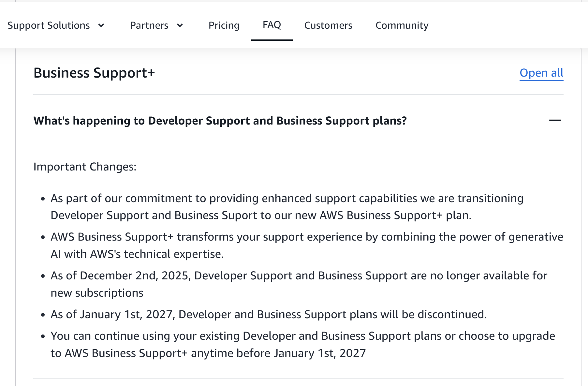Click the 'December 2nd, 2025' date text
This screenshot has height=386, width=588.
coord(134,276)
